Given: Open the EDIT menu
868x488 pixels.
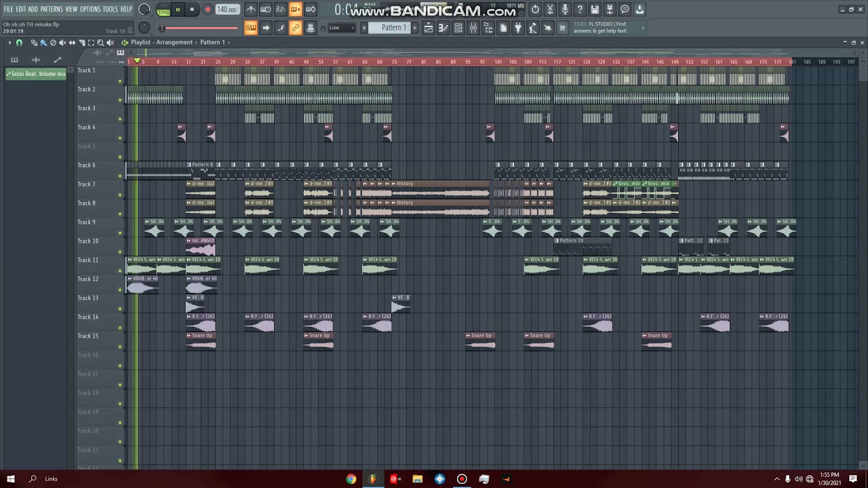Looking at the screenshot, I should tap(21, 9).
